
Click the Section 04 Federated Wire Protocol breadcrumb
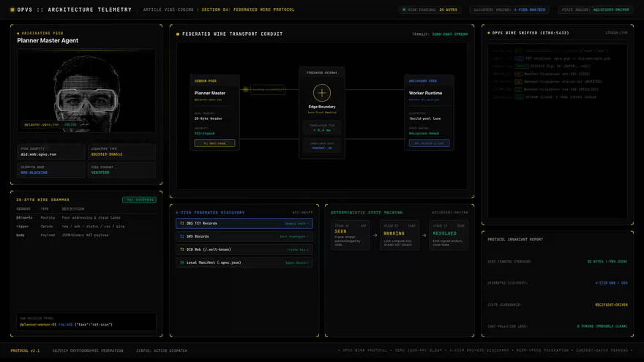pos(247,10)
